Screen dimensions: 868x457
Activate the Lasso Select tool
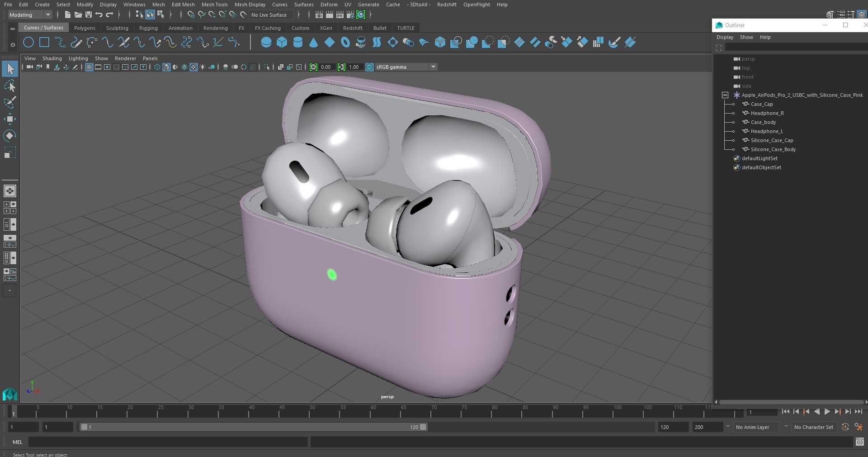[x=10, y=86]
